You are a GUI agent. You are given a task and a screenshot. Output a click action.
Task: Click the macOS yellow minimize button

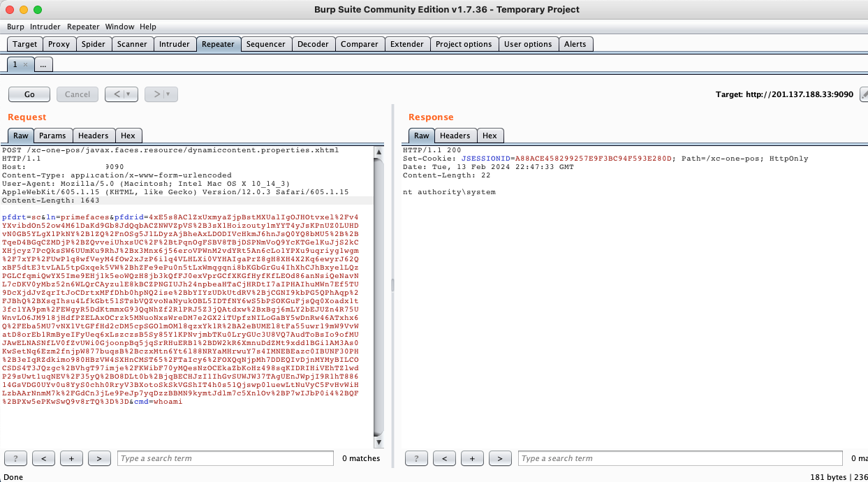[x=24, y=10]
